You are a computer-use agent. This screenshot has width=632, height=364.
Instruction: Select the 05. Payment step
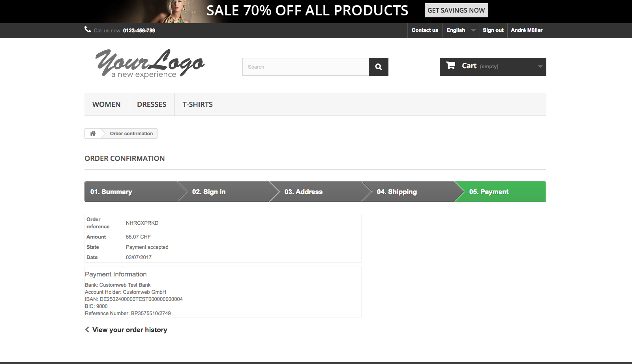(500, 192)
